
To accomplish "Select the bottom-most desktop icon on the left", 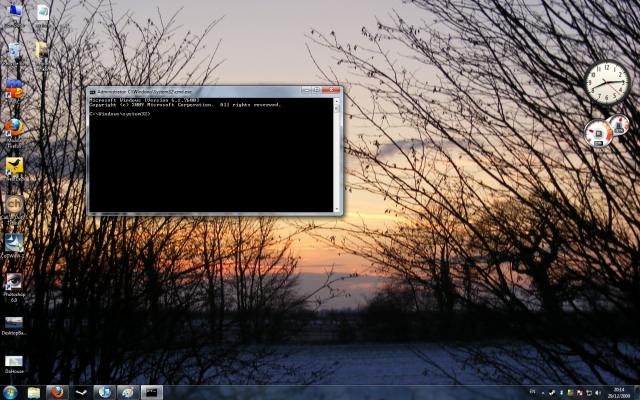I will pos(14,360).
